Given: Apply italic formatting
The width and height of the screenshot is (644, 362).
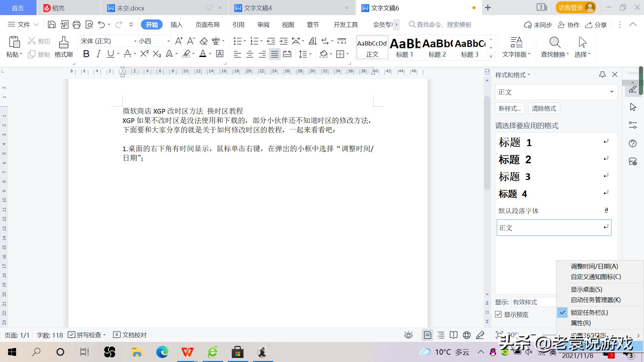Looking at the screenshot, I should tap(98, 54).
